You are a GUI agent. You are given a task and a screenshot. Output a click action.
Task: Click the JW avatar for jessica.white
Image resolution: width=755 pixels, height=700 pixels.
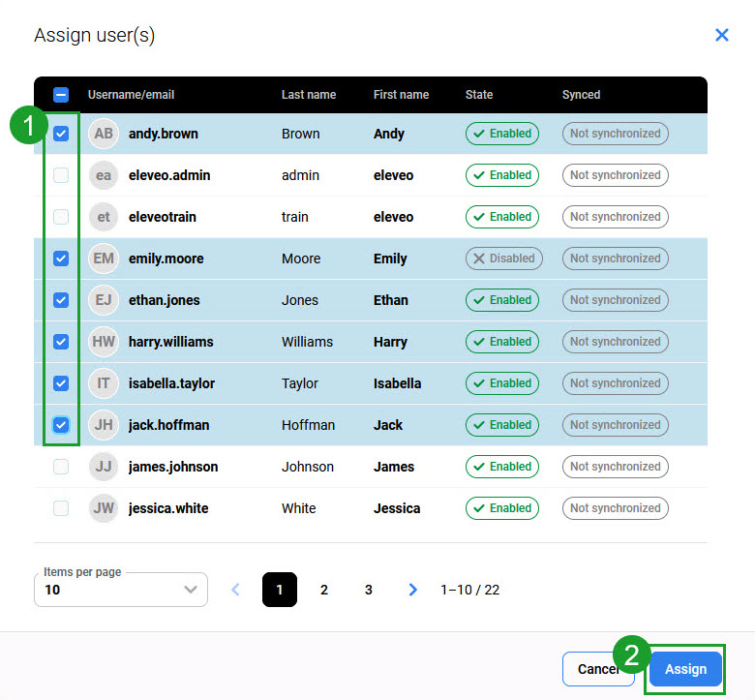(104, 508)
